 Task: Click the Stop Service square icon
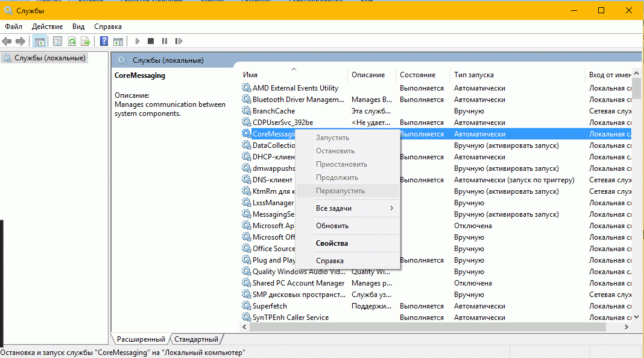point(151,41)
